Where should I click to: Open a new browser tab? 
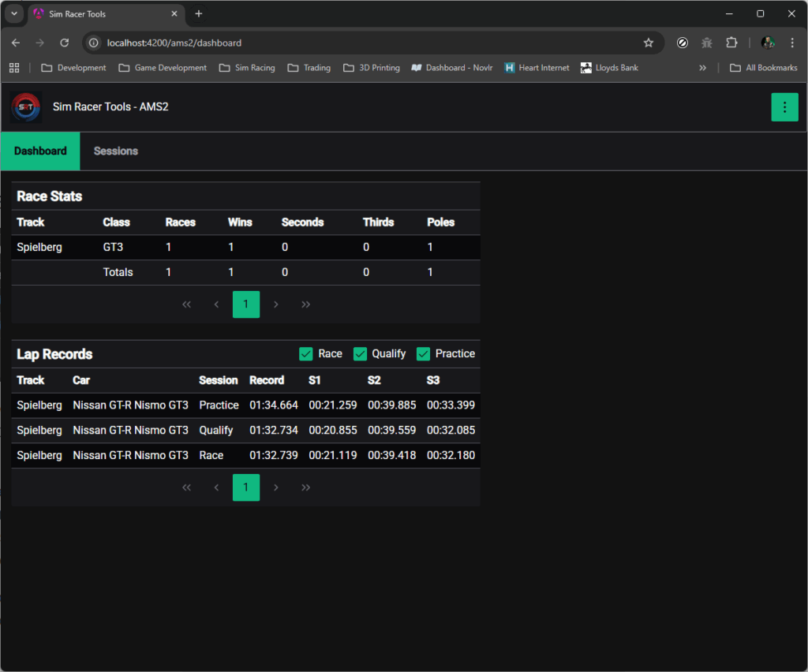click(199, 14)
